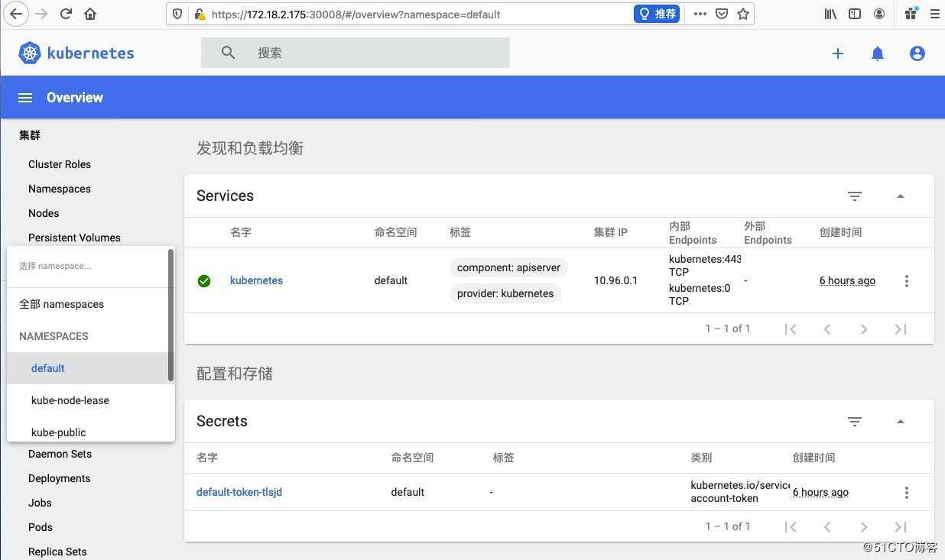Image resolution: width=945 pixels, height=560 pixels.
Task: Collapse the Secrets card
Action: [x=901, y=422]
